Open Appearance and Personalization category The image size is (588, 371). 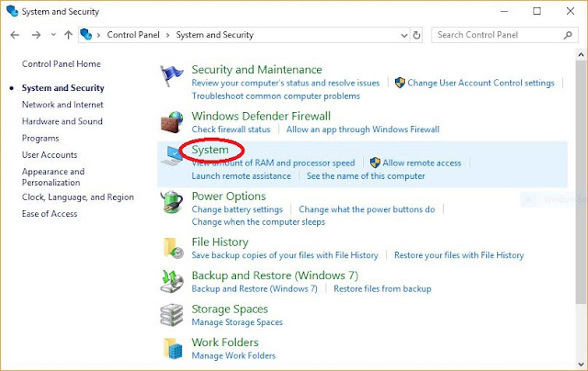coord(53,177)
